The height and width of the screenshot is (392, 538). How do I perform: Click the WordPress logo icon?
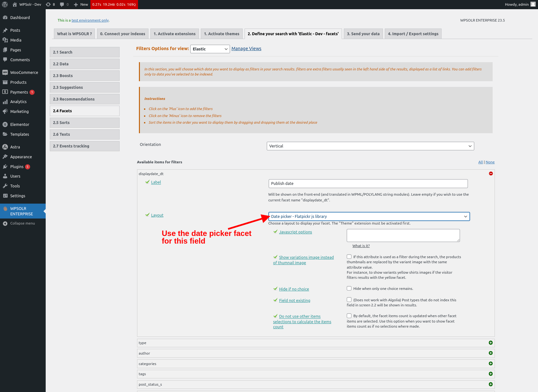[5, 4]
